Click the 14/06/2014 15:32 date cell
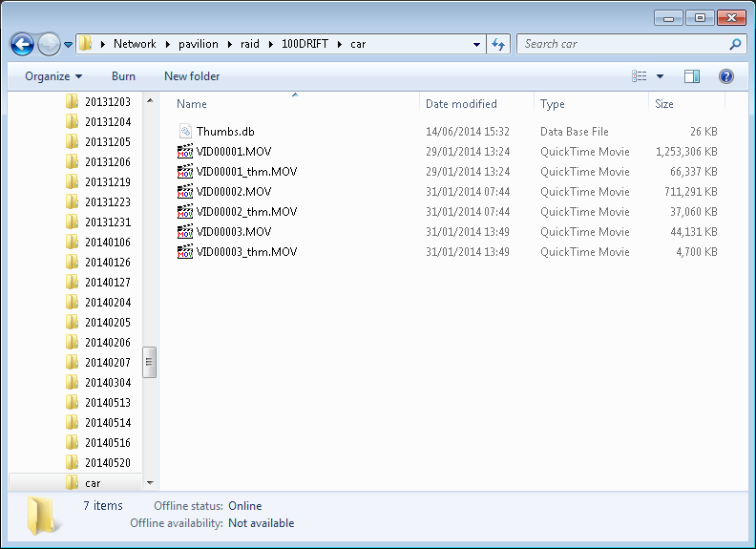Image resolution: width=756 pixels, height=549 pixels. pos(467,131)
